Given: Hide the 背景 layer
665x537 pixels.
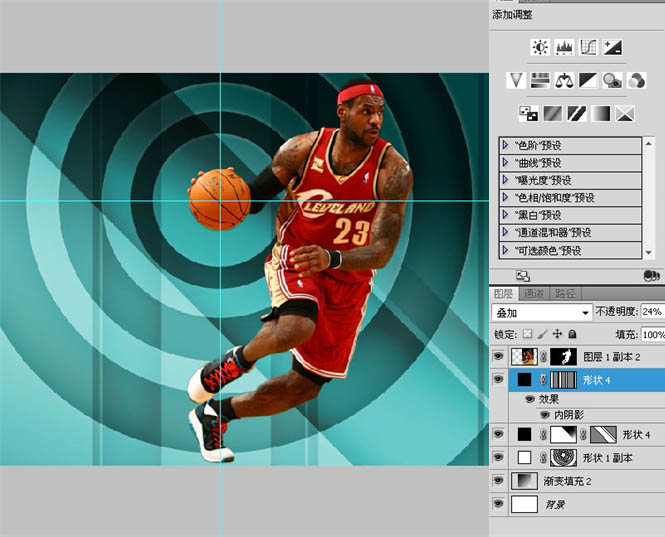Looking at the screenshot, I should 498,504.
